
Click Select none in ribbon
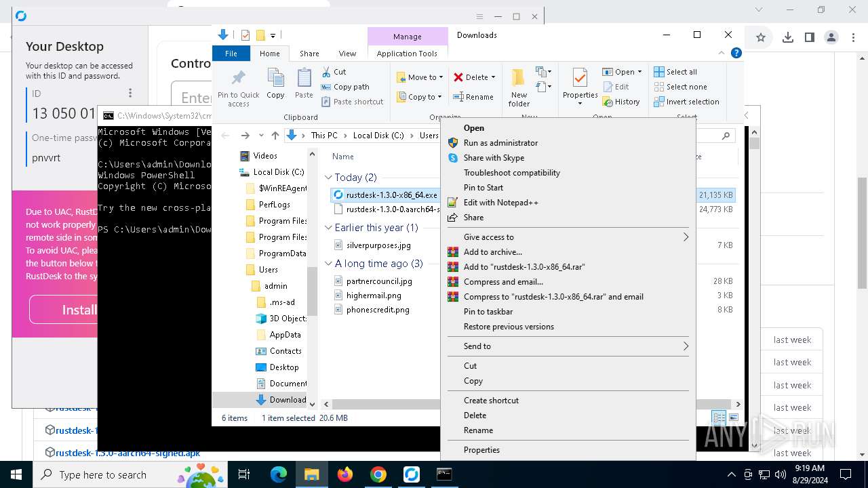pyautogui.click(x=681, y=87)
